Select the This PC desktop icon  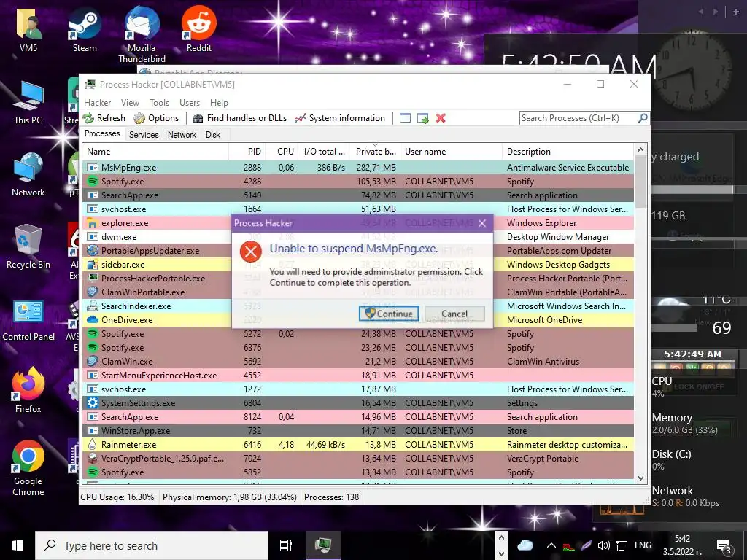tap(28, 102)
